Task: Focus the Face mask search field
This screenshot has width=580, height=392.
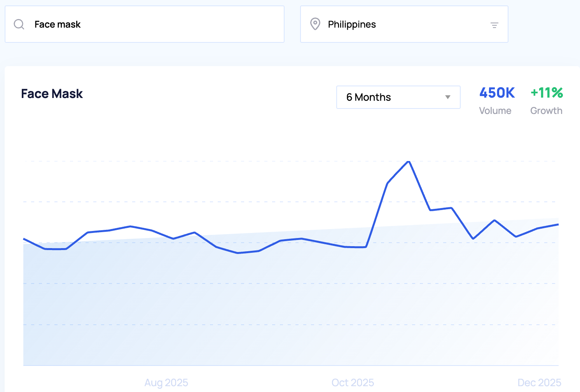Action: click(x=155, y=24)
